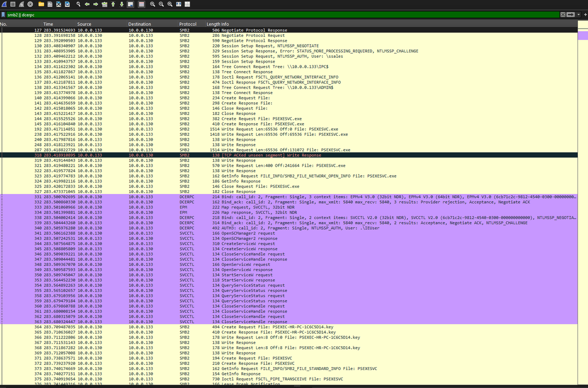Select packet 371 Create Request File PSEXESVC

pos(289,358)
